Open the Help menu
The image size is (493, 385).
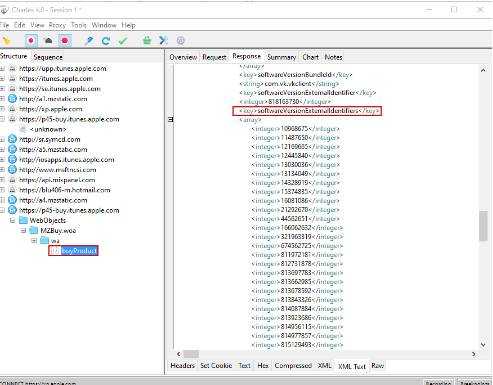(128, 25)
